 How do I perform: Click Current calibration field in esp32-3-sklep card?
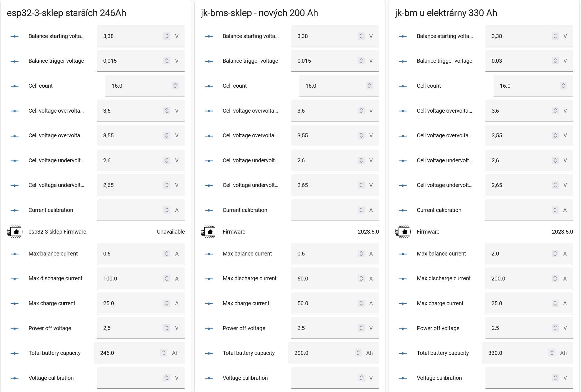(x=129, y=210)
